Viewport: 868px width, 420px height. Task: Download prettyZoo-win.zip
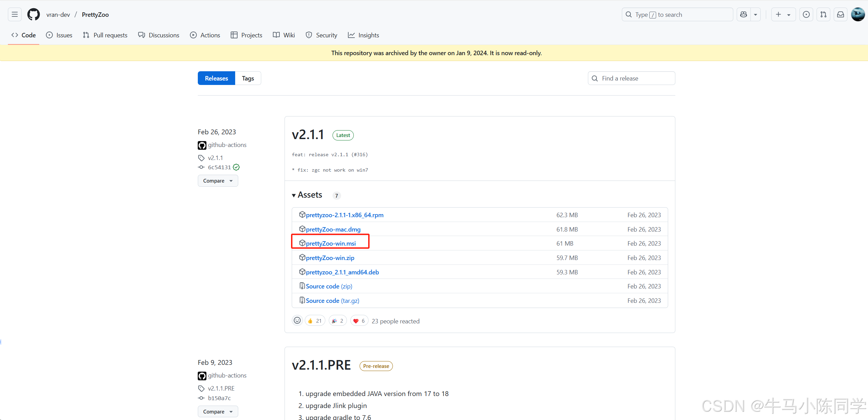[x=330, y=258]
